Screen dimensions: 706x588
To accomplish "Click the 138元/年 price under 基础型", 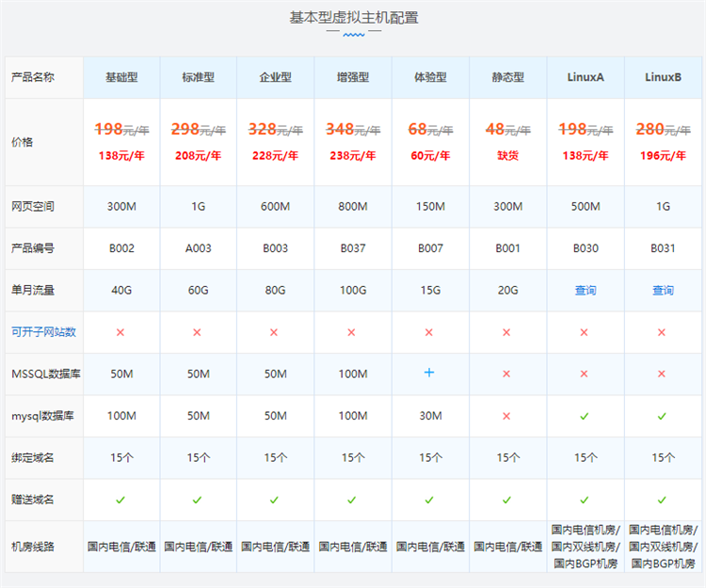I will [120, 155].
